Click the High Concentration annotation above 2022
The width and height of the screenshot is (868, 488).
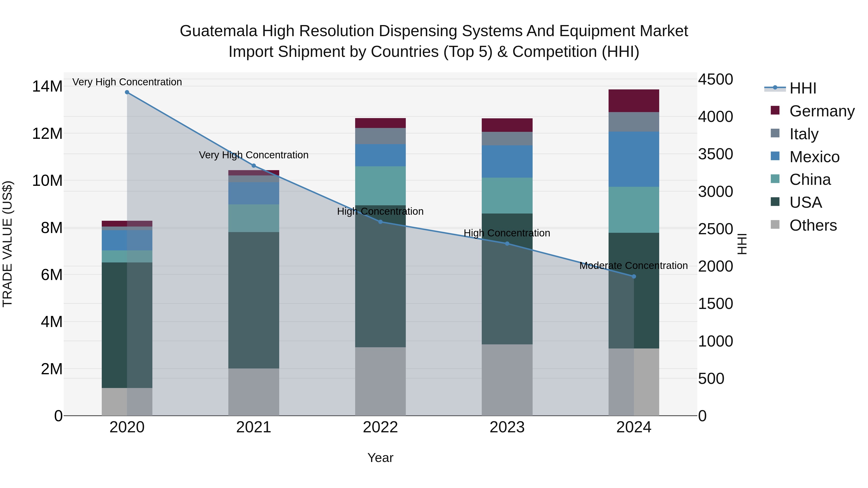click(380, 212)
